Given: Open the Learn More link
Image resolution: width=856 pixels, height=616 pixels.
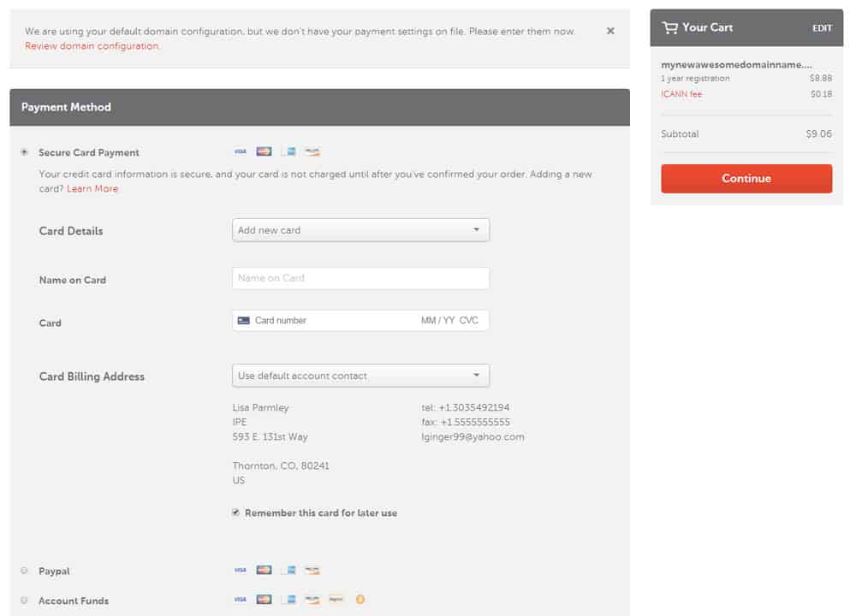Looking at the screenshot, I should (92, 188).
